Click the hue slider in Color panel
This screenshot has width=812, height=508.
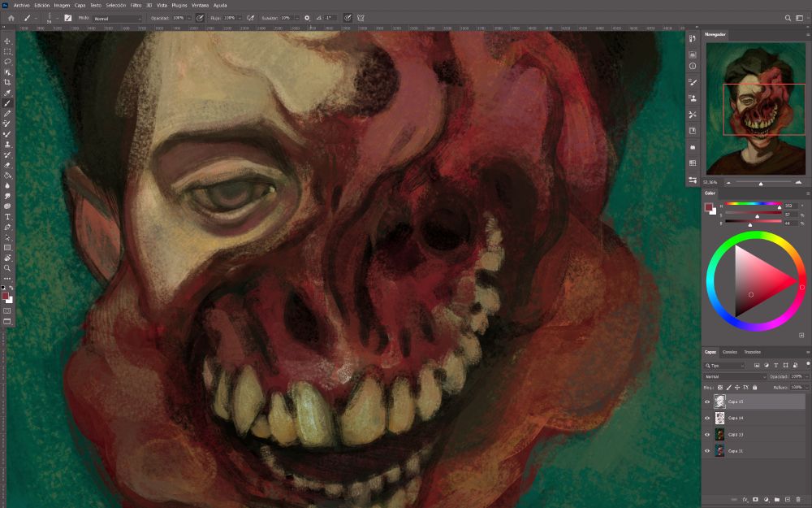[753, 204]
